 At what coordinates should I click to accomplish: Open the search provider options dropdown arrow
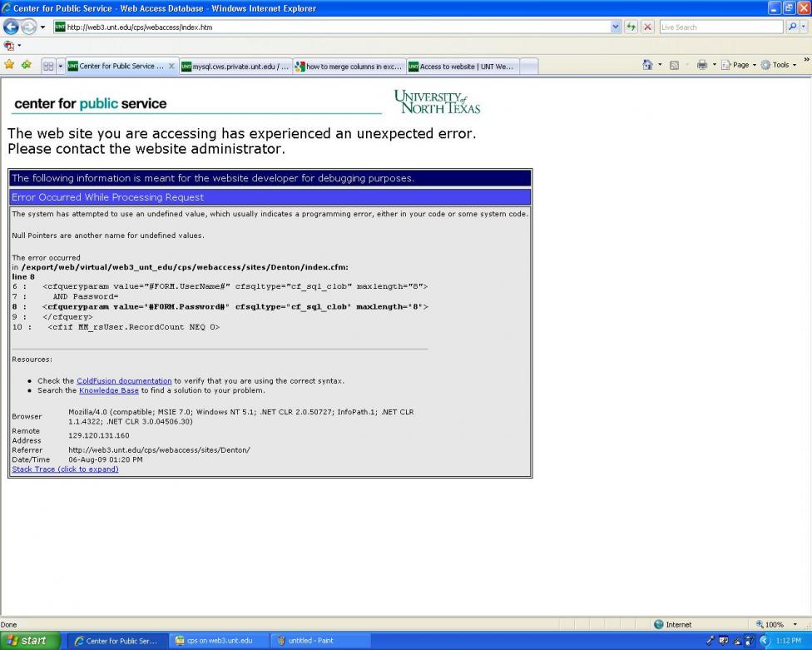pyautogui.click(x=804, y=27)
